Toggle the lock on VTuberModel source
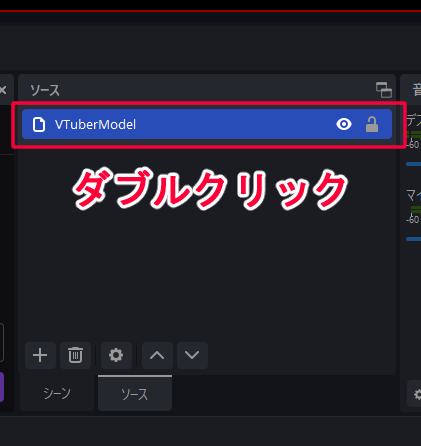421x446 pixels. (x=372, y=124)
